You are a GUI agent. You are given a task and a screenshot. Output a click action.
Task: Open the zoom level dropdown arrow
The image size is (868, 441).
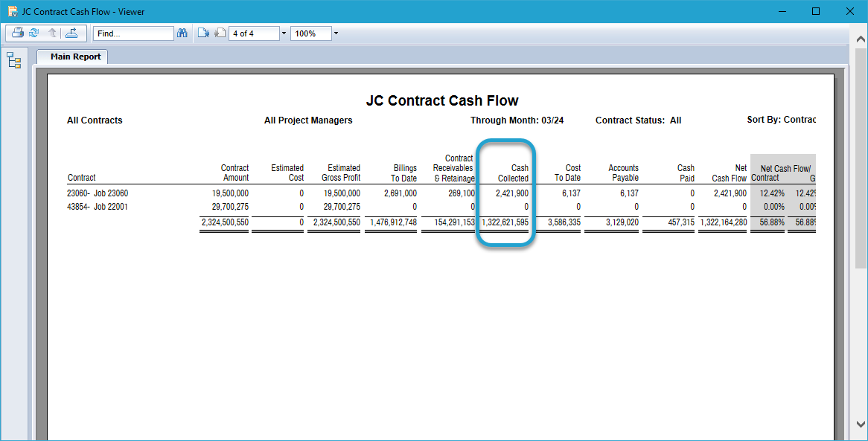(336, 33)
